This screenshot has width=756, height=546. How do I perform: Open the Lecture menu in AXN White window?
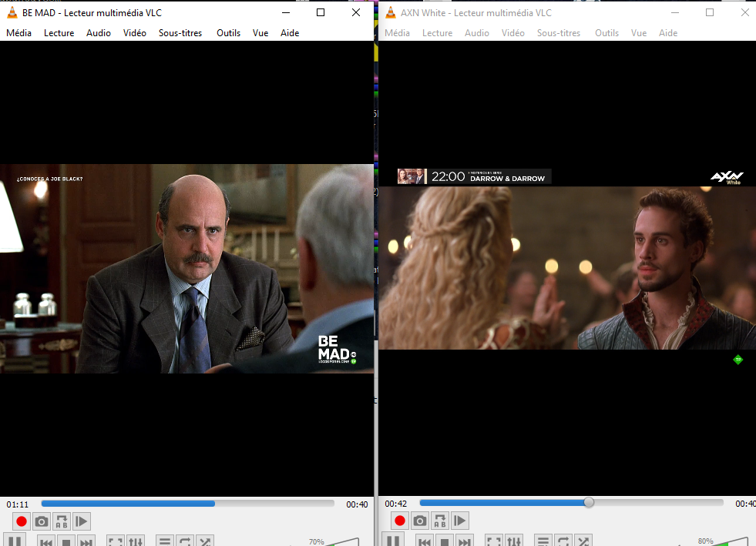click(x=437, y=33)
